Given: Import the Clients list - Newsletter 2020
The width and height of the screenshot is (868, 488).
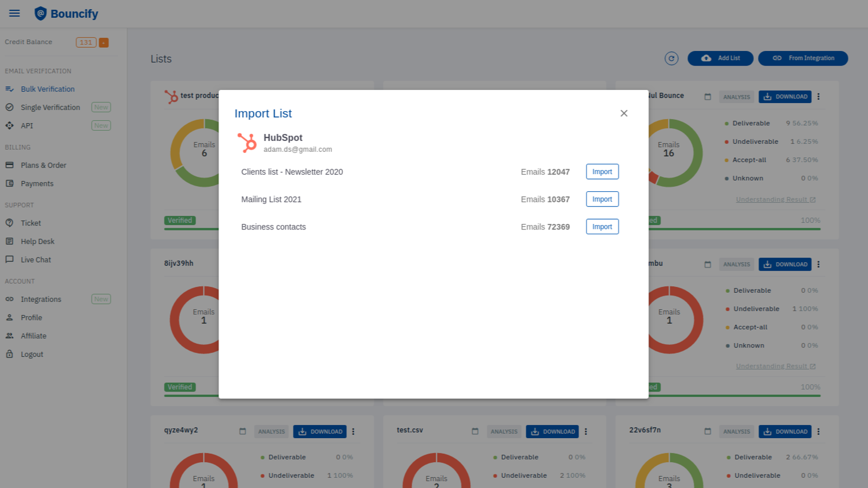Looking at the screenshot, I should 602,172.
